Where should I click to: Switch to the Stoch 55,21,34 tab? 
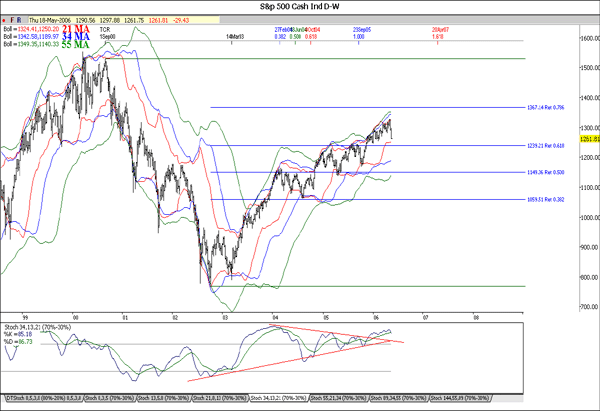[x=339, y=398]
